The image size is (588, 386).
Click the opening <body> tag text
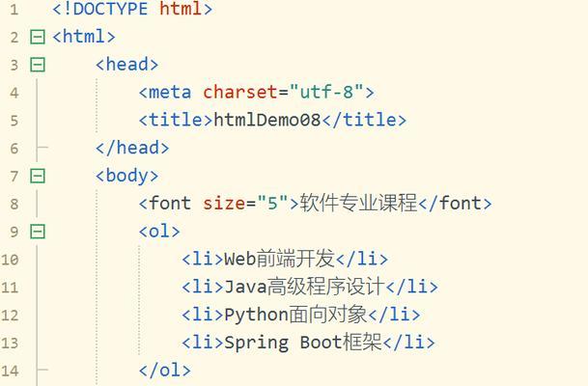click(x=127, y=176)
